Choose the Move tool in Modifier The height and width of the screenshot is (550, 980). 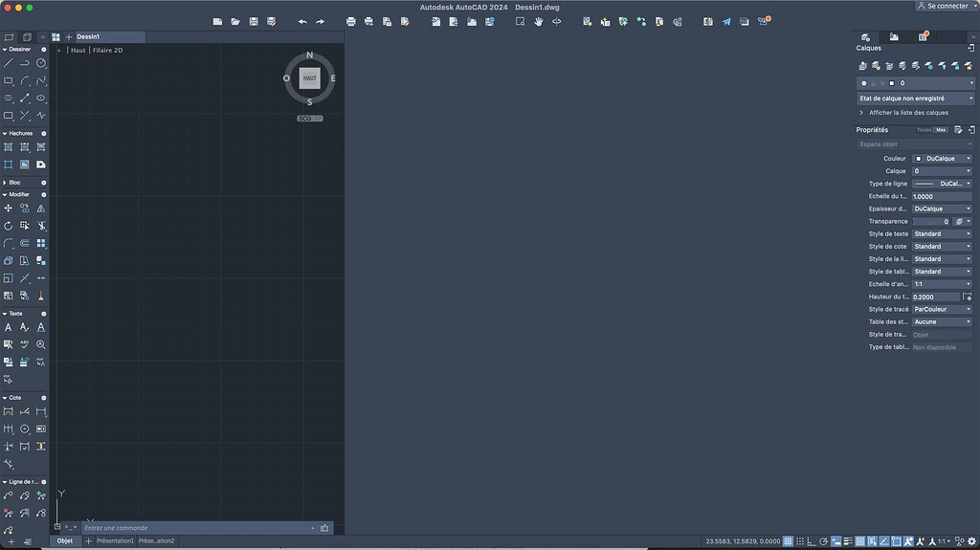[8, 209]
